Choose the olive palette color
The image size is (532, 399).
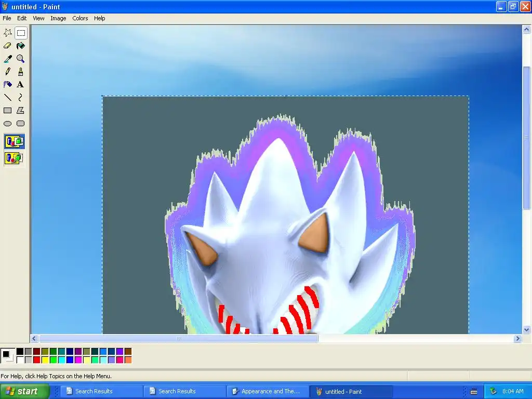coord(45,352)
